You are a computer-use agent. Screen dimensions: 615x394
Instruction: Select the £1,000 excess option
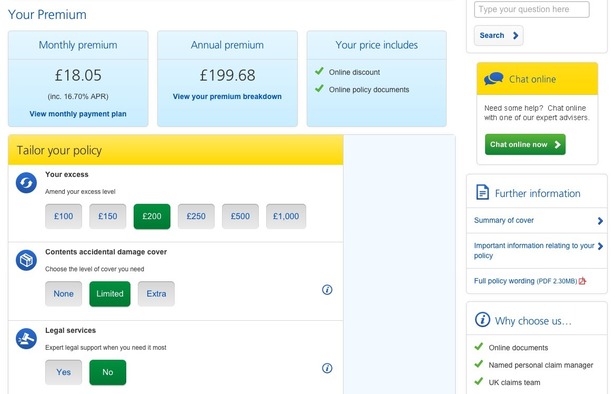(x=286, y=216)
